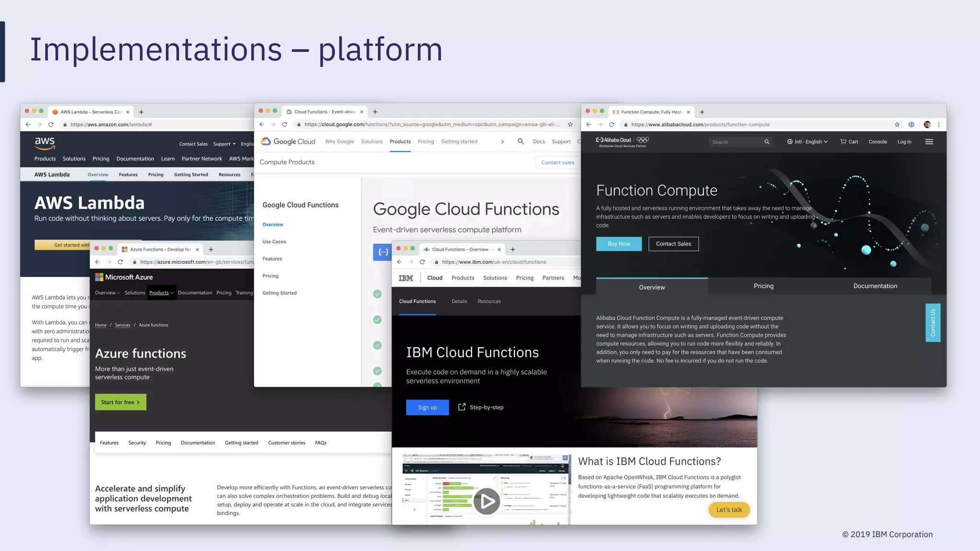The height and width of the screenshot is (551, 980).
Task: Close the AWS Lambda browser tab
Action: tap(128, 112)
